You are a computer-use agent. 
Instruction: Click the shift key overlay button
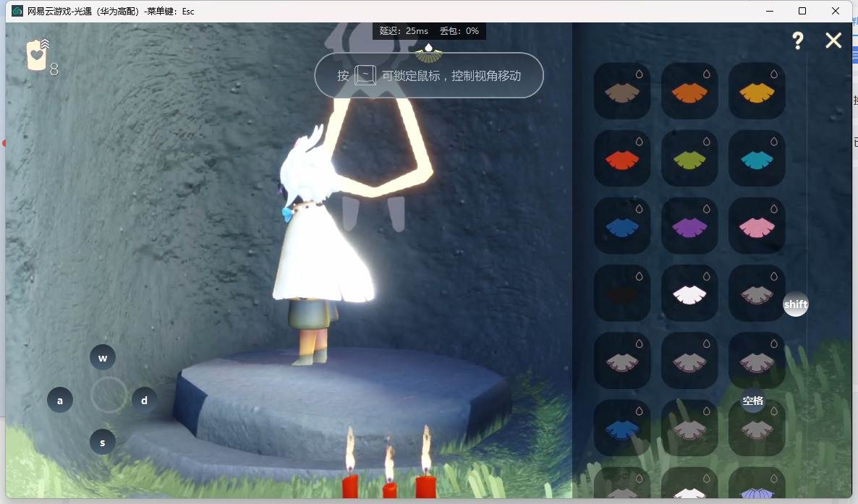(x=796, y=304)
